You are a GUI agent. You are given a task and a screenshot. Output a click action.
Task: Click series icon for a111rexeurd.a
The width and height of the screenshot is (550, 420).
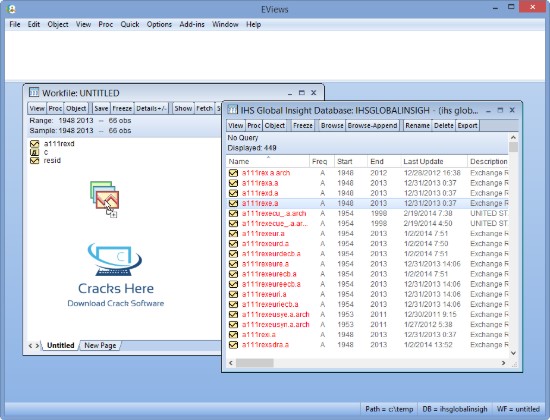pos(233,244)
